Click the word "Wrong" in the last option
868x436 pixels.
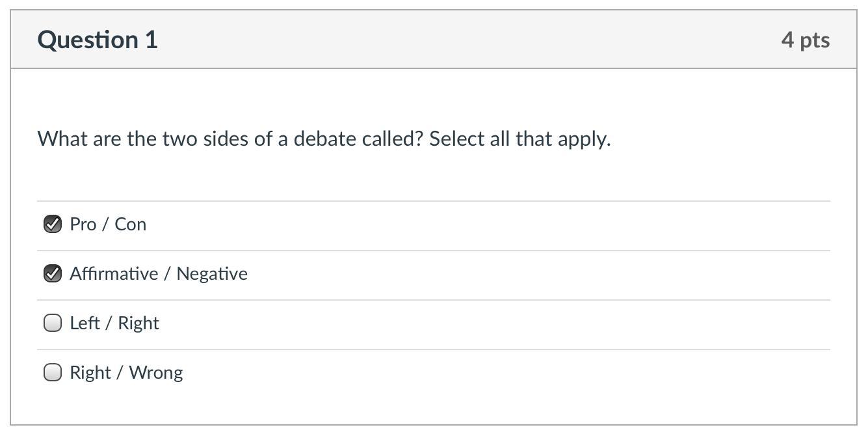point(156,372)
